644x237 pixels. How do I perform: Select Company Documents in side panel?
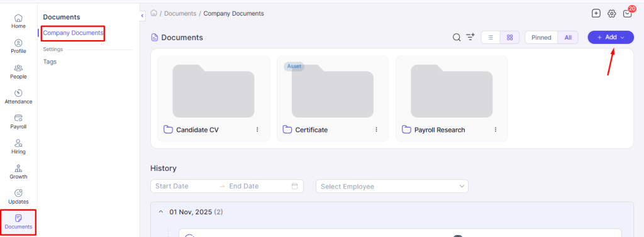coord(73,33)
